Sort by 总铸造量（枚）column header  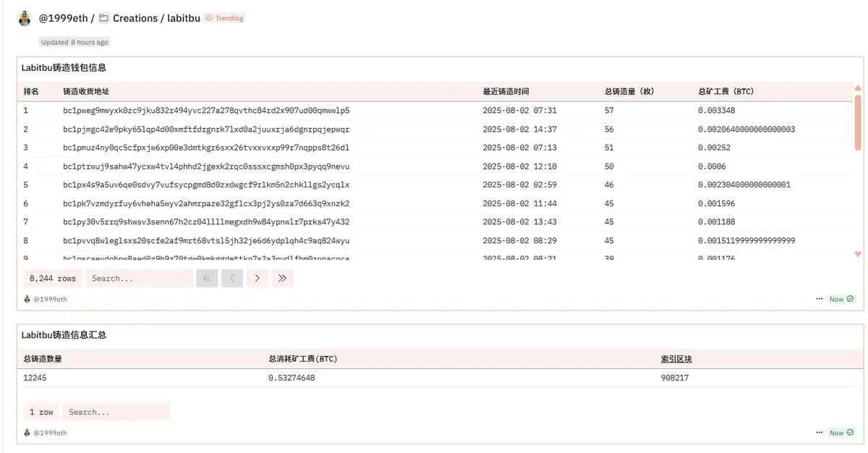tap(629, 92)
